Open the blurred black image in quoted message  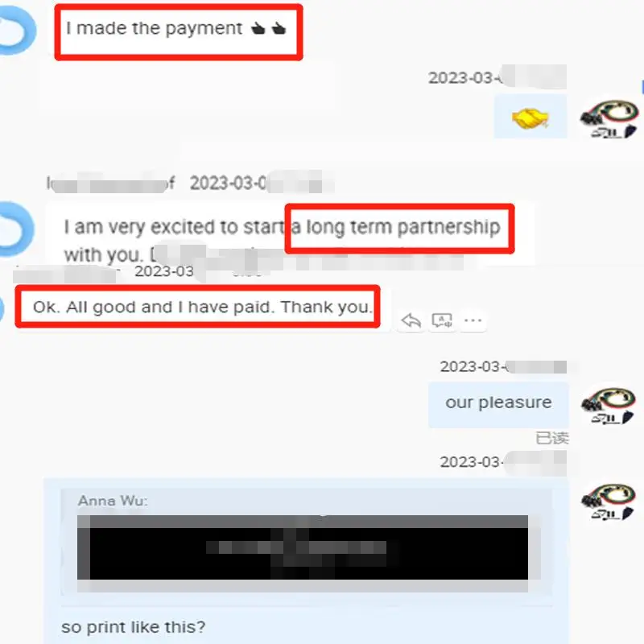click(x=303, y=547)
